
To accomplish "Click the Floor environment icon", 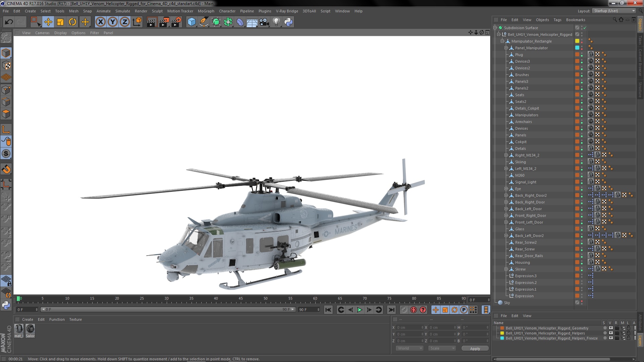I will 252,22.
